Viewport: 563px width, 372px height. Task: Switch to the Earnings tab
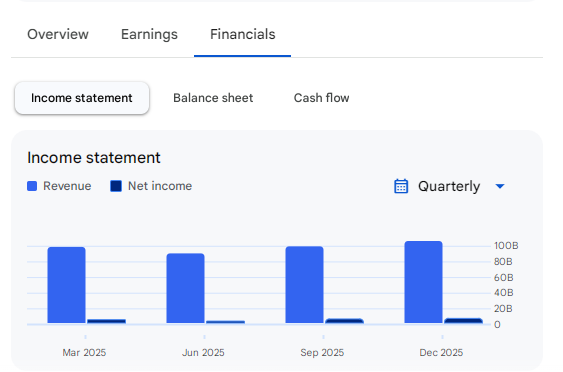[149, 34]
